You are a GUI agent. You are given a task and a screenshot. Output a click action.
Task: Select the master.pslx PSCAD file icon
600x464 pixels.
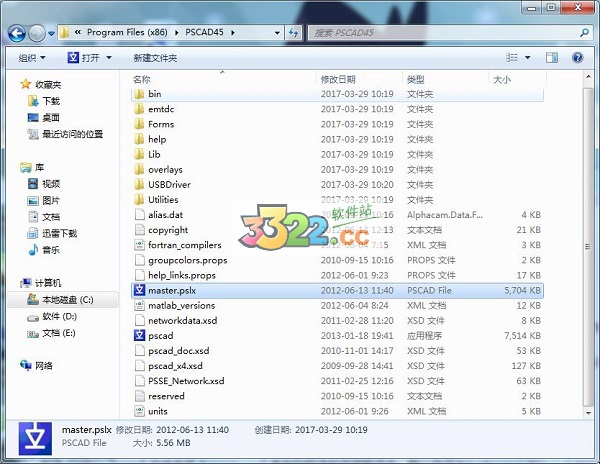coord(139,290)
